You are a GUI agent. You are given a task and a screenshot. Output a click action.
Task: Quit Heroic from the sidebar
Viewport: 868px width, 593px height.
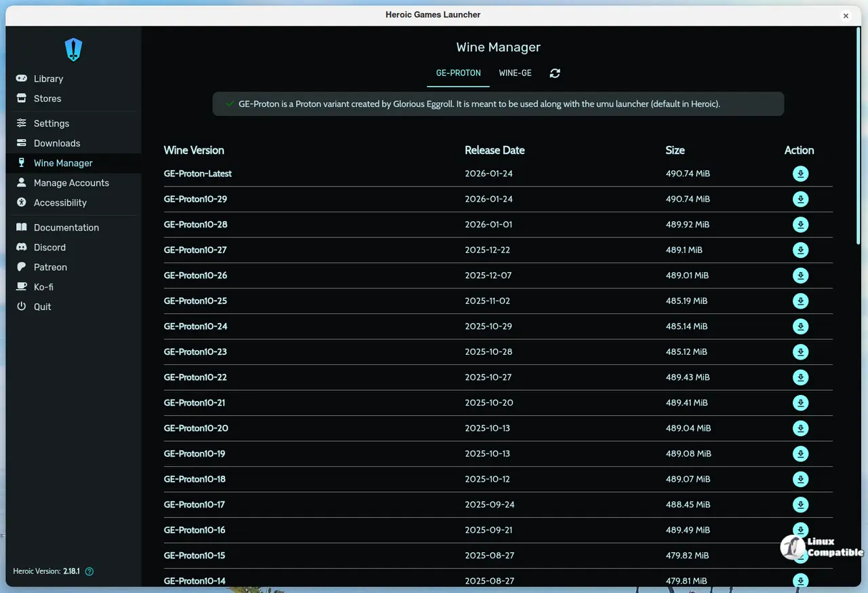click(42, 307)
